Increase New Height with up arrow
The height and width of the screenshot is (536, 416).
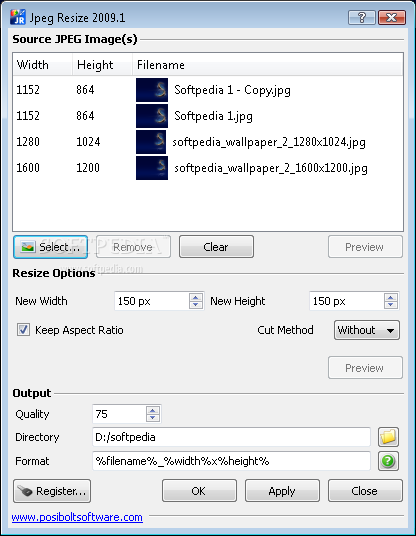[390, 297]
